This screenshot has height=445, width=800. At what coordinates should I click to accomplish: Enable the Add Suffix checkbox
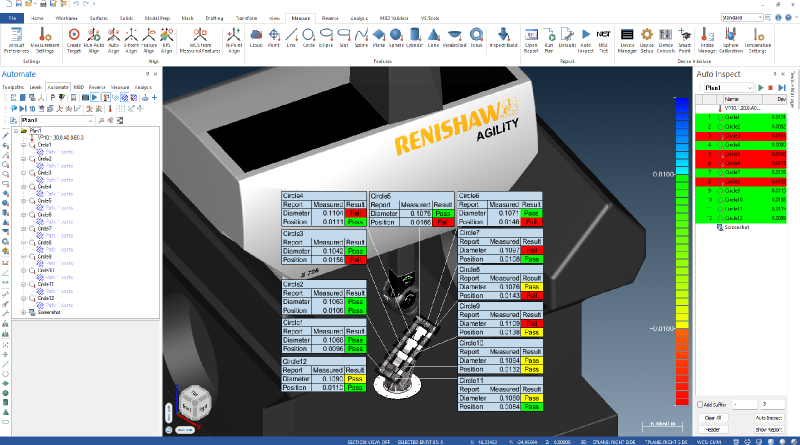[700, 404]
